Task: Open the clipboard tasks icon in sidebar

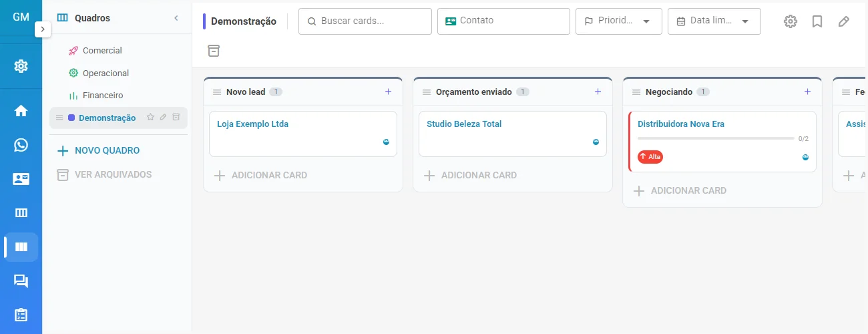Action: 21,315
